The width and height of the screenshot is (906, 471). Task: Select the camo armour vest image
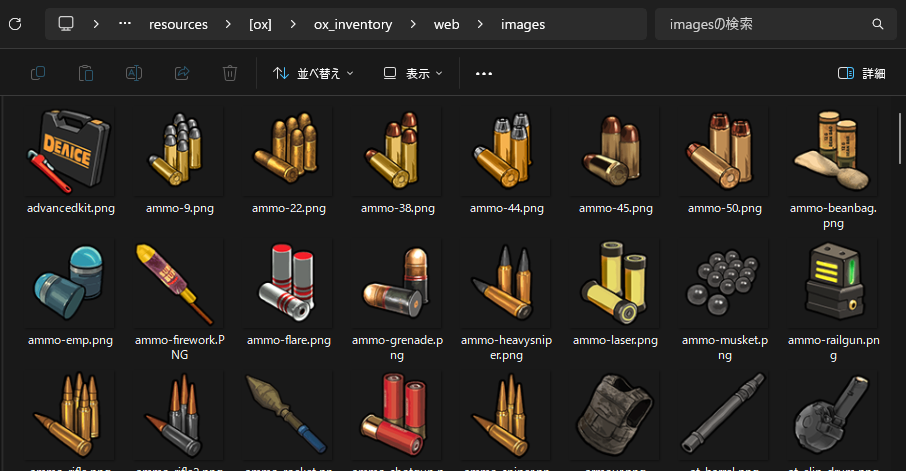615,415
